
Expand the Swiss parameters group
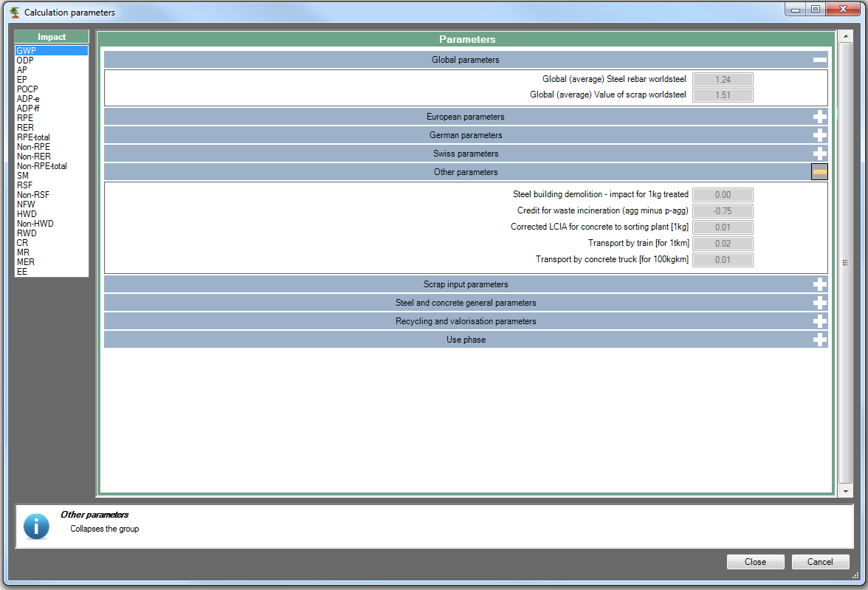pyautogui.click(x=820, y=154)
